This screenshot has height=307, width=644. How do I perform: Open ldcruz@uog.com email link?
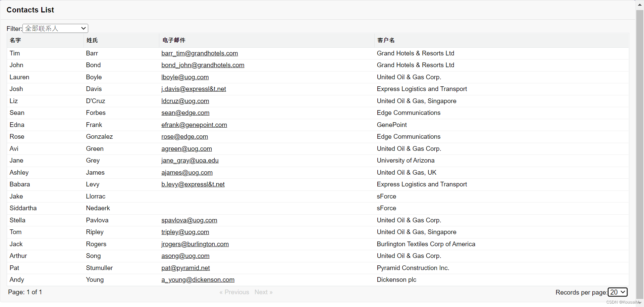(185, 101)
